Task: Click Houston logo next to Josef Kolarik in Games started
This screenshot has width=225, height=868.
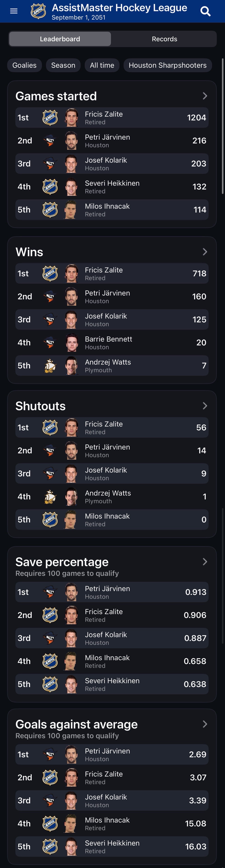Action: pos(50,164)
